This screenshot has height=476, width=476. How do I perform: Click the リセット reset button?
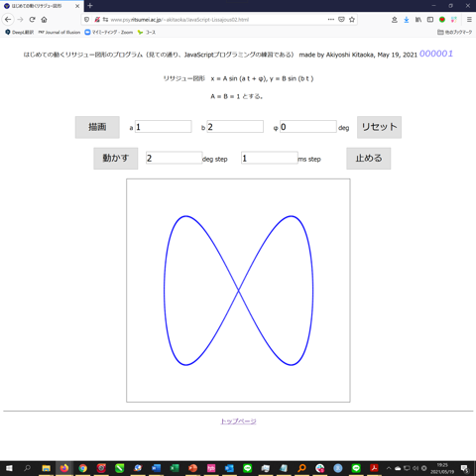[x=379, y=127]
